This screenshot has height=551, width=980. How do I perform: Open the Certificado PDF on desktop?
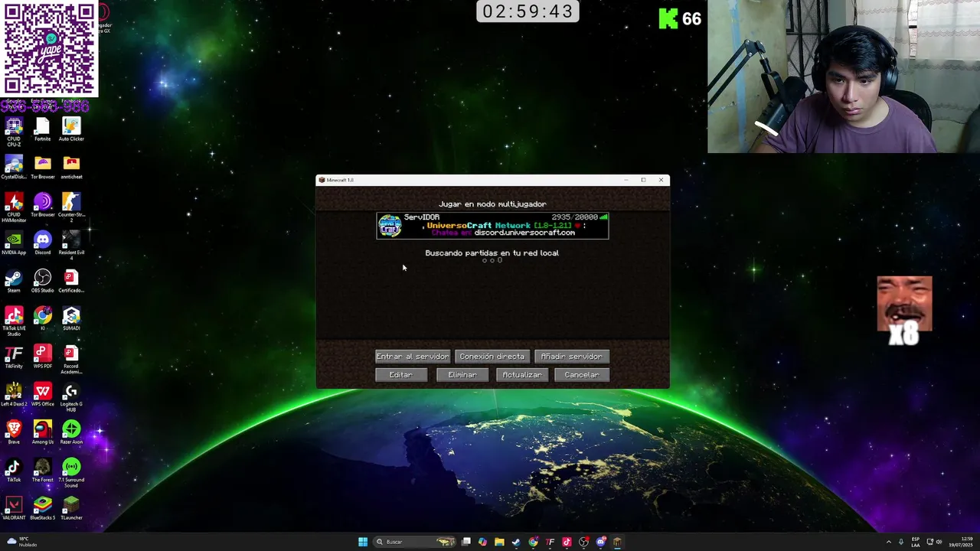click(x=71, y=281)
